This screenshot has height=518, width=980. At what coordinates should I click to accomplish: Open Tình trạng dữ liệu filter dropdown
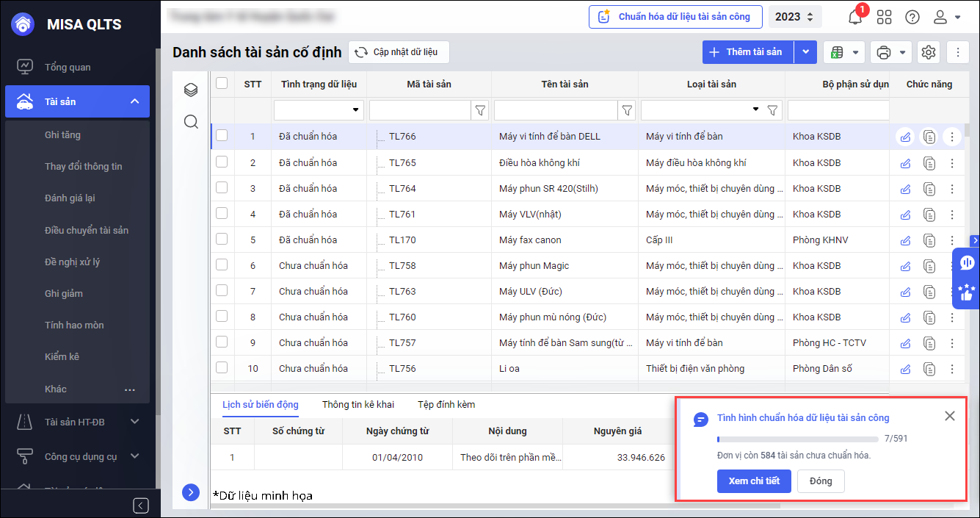tap(319, 110)
